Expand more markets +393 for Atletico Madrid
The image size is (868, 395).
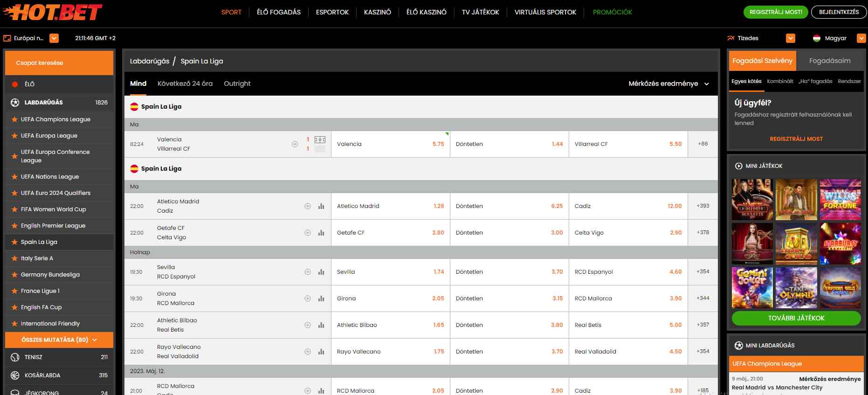703,206
